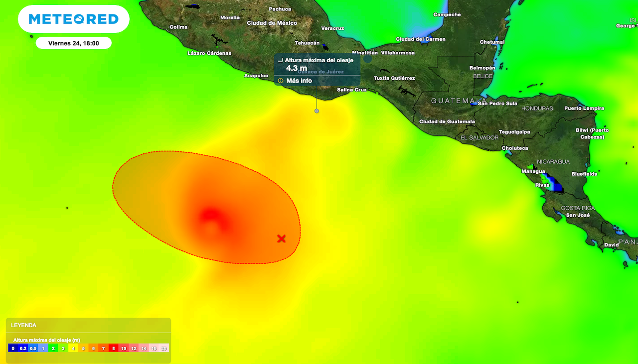Select the 3 m lime legend swatch
This screenshot has height=364, width=638.
(63, 348)
